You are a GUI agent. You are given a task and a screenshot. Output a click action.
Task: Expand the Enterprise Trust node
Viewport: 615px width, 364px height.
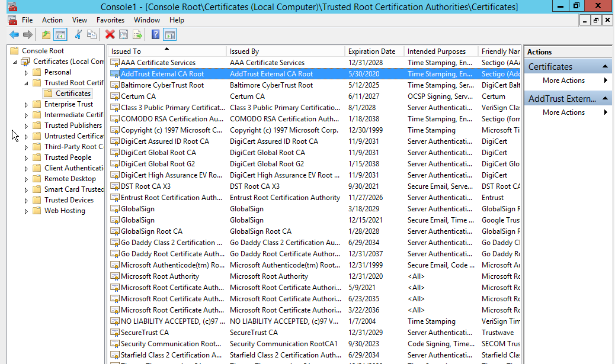coord(26,105)
